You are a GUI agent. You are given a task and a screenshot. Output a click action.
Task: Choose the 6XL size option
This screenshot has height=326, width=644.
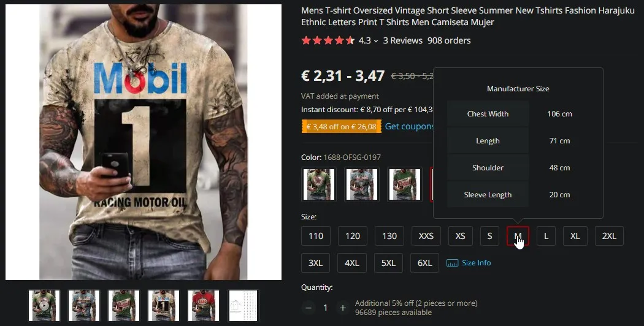pyautogui.click(x=424, y=263)
